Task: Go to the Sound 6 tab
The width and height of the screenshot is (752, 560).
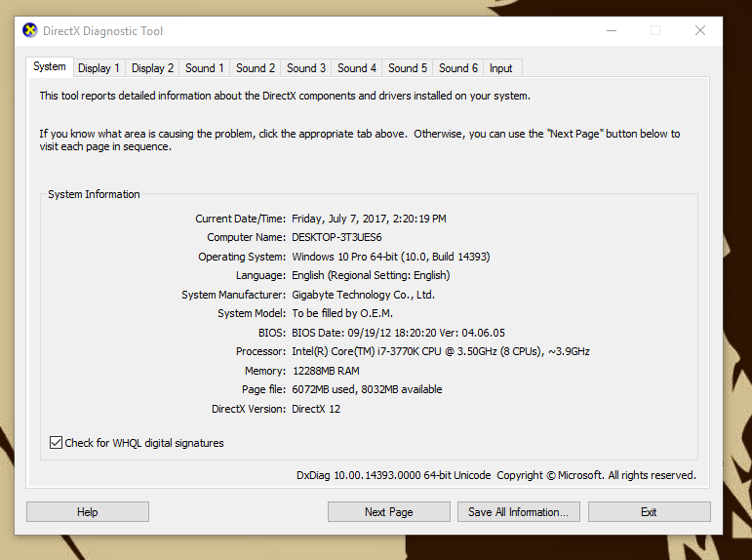Action: [x=458, y=68]
